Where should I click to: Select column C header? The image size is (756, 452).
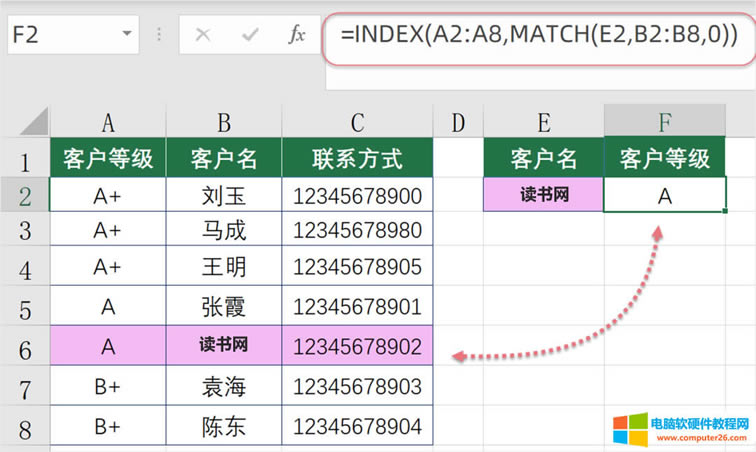coord(357,122)
